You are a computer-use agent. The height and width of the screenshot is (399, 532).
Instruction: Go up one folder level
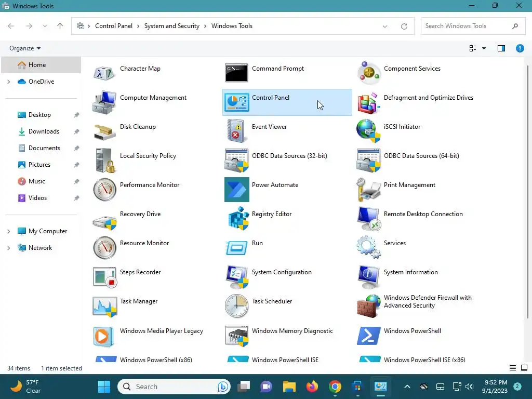click(x=60, y=26)
